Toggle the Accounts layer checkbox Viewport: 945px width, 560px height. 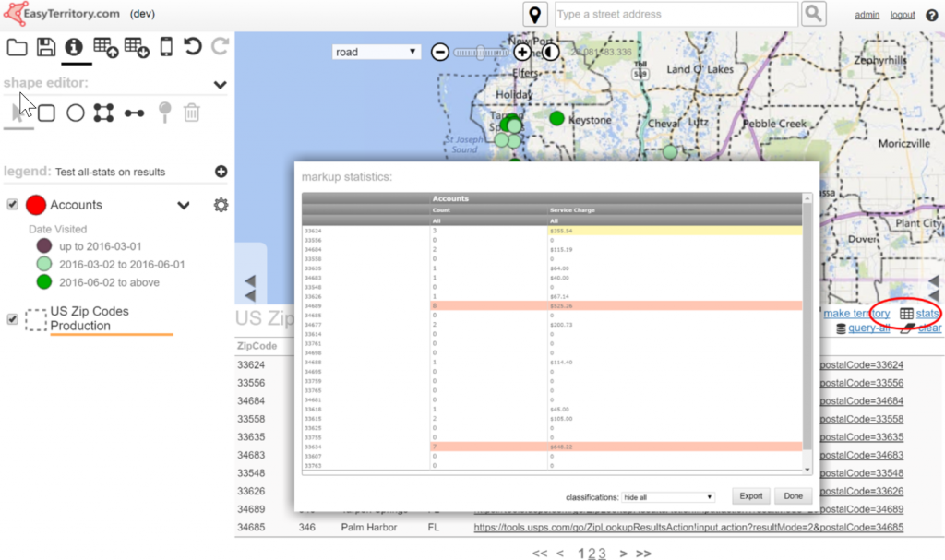click(13, 205)
